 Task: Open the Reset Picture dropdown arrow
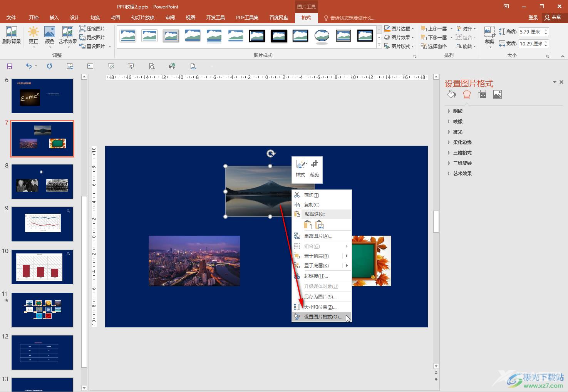coord(110,46)
